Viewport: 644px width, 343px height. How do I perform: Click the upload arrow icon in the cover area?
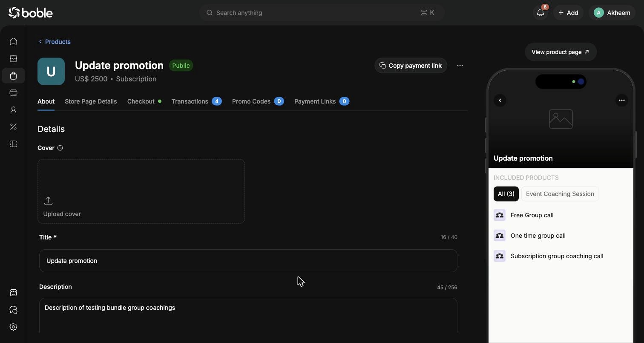[48, 201]
